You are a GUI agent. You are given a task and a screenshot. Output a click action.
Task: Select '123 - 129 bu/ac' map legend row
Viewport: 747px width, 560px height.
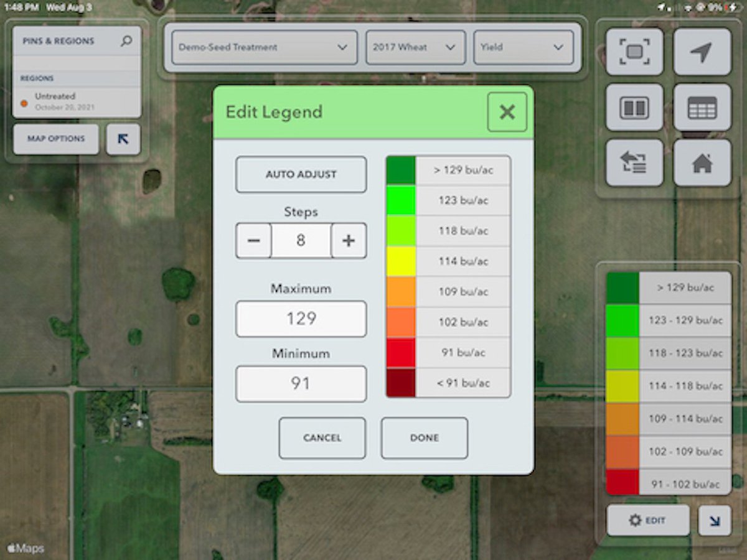click(x=669, y=320)
